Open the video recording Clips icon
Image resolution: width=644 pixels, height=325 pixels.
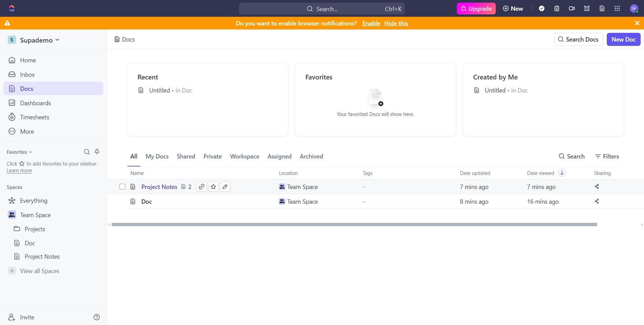click(572, 8)
